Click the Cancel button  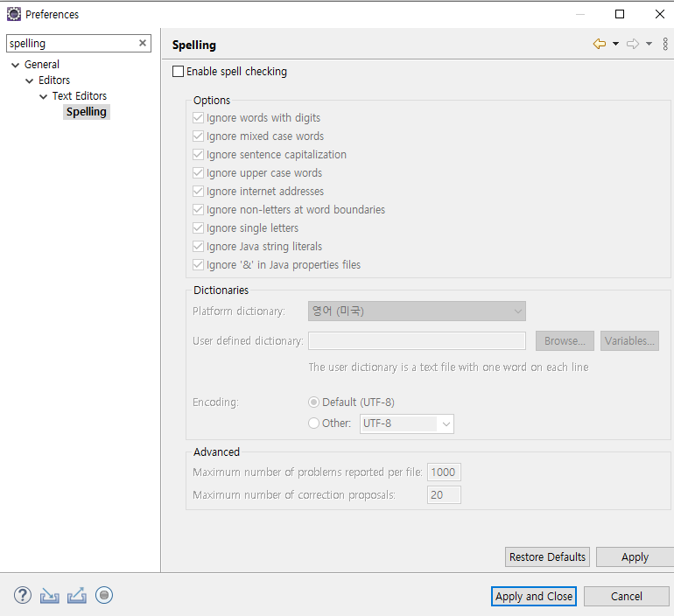point(626,596)
